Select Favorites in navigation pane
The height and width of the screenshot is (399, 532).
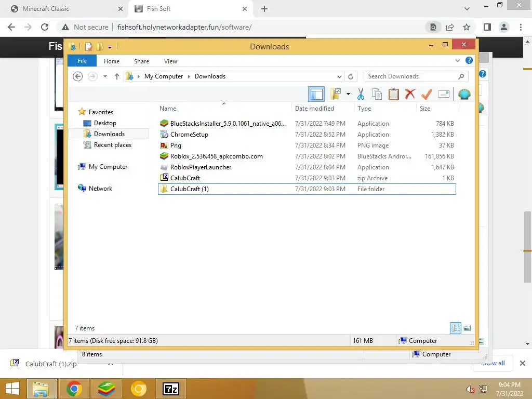101,112
